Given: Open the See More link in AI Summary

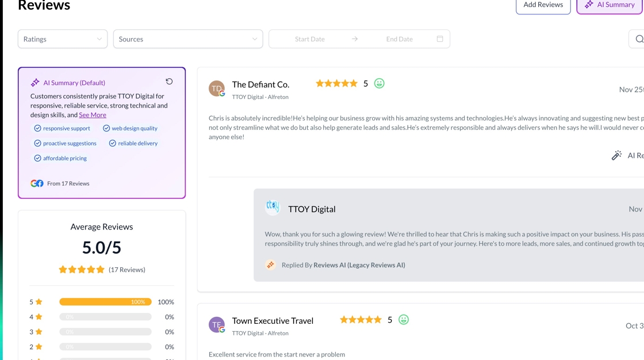Looking at the screenshot, I should click(x=93, y=114).
